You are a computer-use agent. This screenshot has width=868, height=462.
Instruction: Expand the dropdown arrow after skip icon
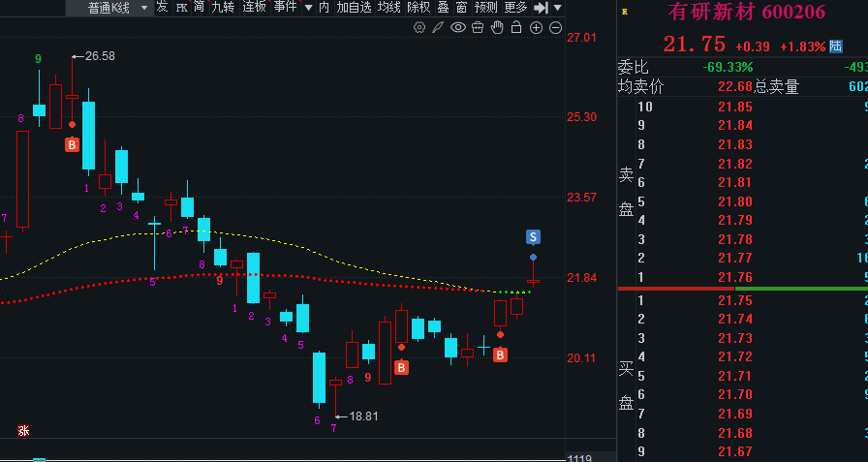(557, 8)
